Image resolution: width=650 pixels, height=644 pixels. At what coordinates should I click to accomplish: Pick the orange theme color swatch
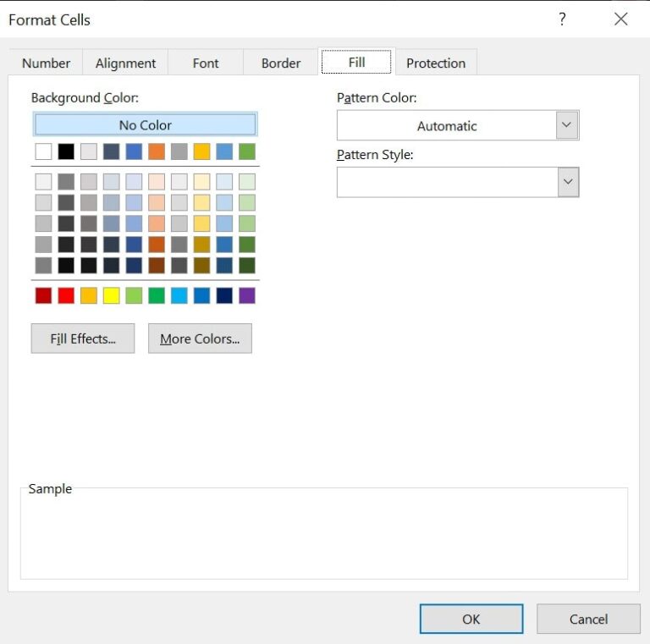[157, 151]
